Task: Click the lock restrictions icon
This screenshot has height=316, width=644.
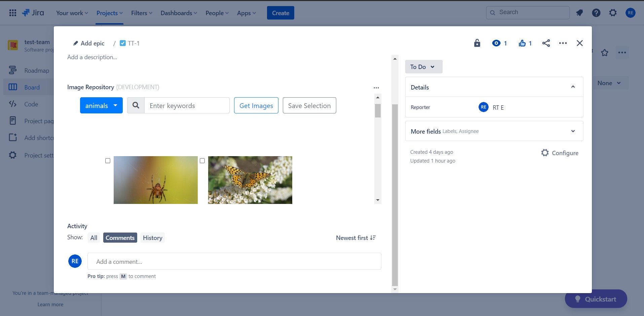Action: [477, 43]
